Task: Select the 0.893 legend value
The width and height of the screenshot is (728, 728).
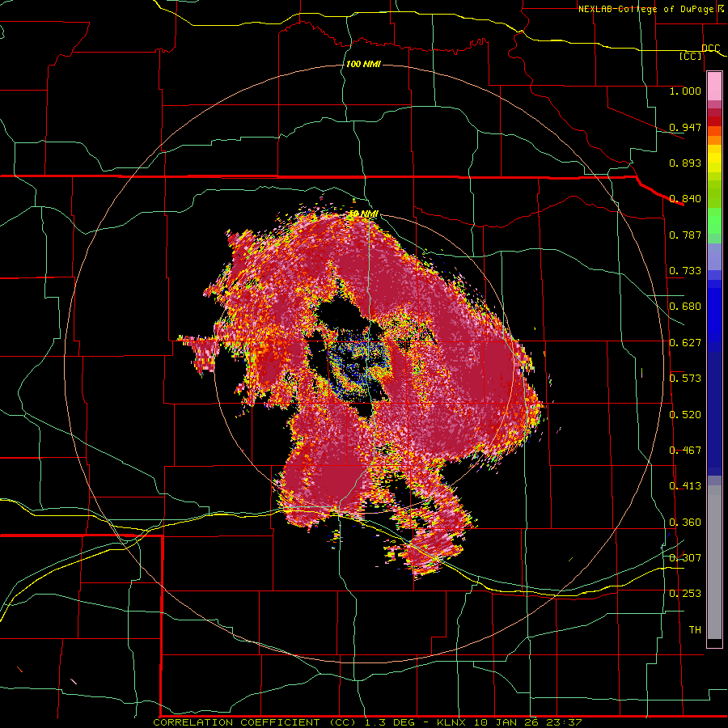Action: tap(685, 163)
